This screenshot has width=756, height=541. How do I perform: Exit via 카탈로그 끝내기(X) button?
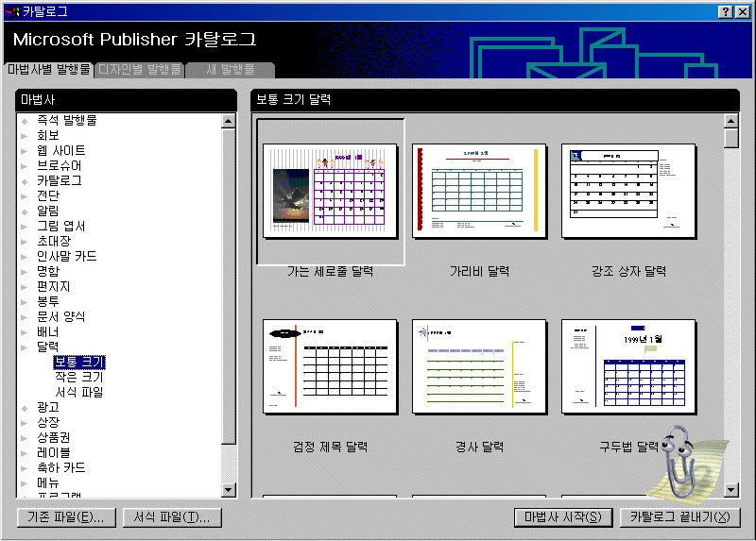pos(679,517)
